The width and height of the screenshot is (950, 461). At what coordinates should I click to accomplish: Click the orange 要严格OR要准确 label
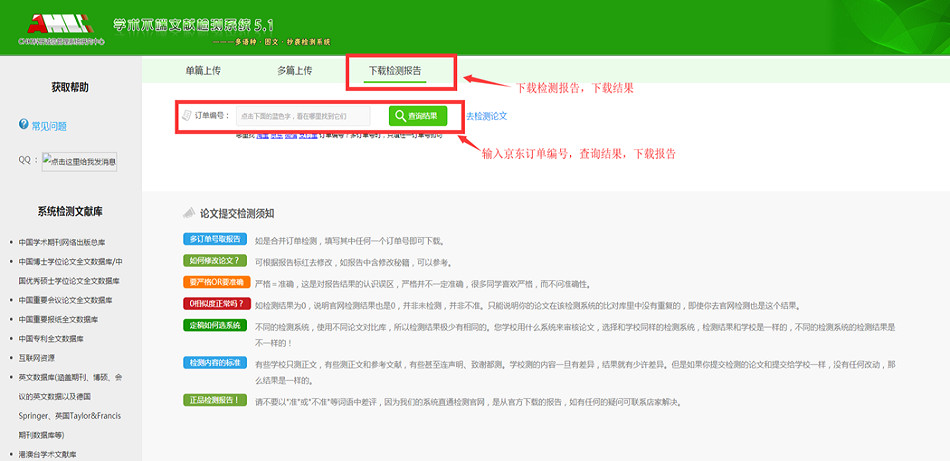(x=213, y=283)
